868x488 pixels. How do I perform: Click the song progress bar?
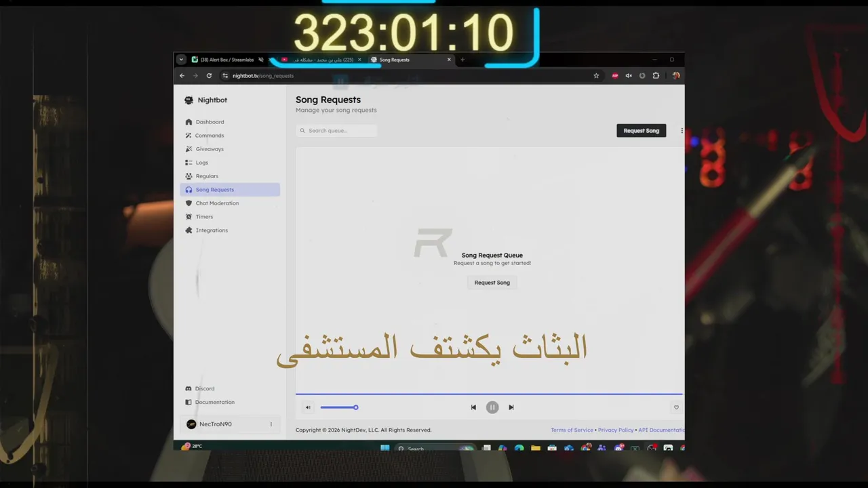pos(489,394)
